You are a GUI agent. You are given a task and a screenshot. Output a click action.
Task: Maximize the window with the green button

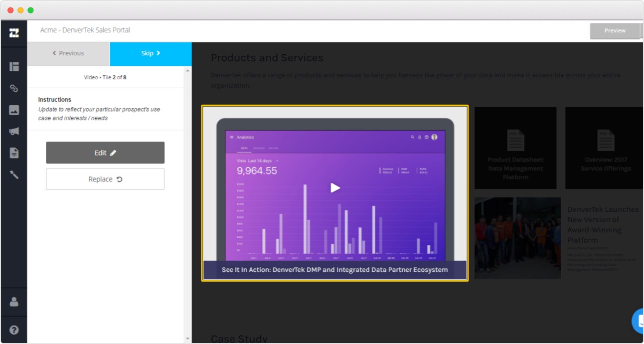tap(30, 10)
